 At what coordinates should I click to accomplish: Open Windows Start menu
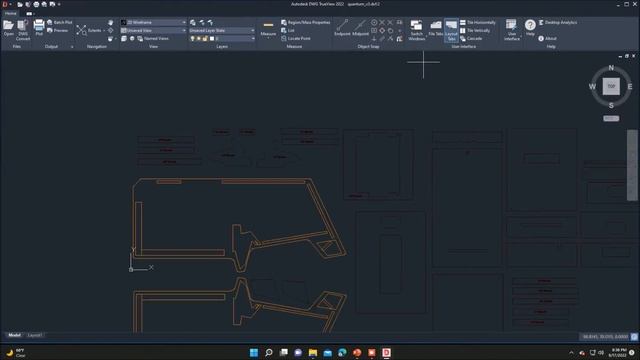tap(254, 352)
